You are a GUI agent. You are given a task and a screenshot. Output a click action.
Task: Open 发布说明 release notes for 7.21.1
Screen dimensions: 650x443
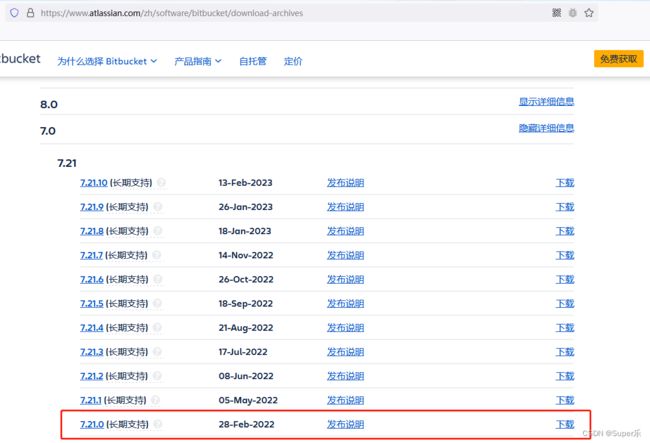[x=345, y=400]
